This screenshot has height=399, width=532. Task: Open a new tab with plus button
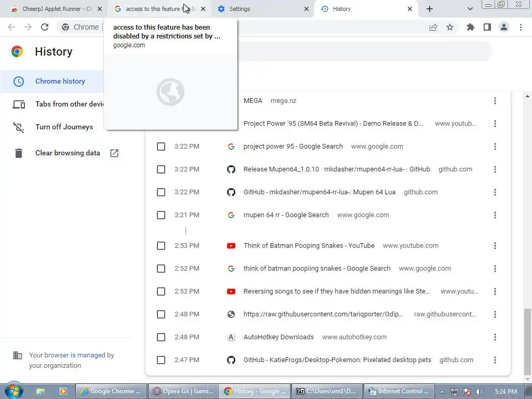point(430,9)
